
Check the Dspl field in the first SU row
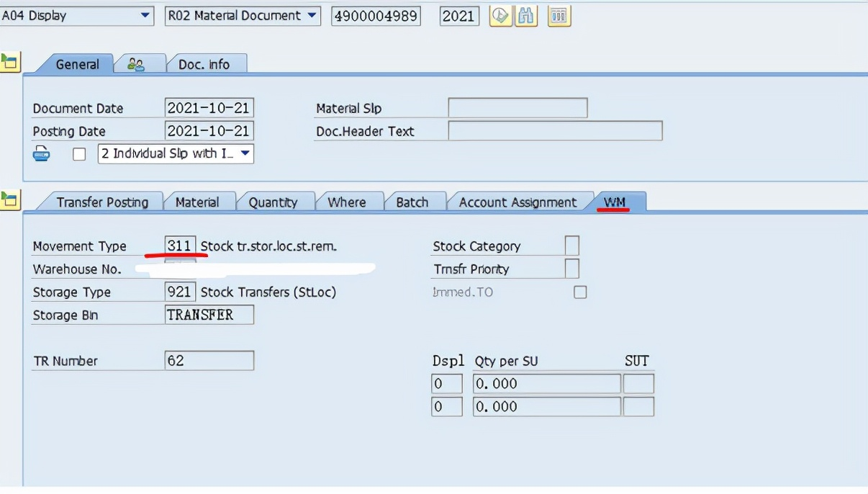pos(447,383)
